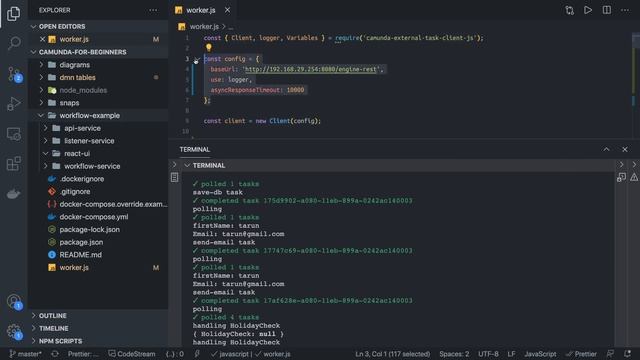Open notifications bell in status bar
Image resolution: width=640 pixels, height=360 pixels.
click(x=628, y=354)
